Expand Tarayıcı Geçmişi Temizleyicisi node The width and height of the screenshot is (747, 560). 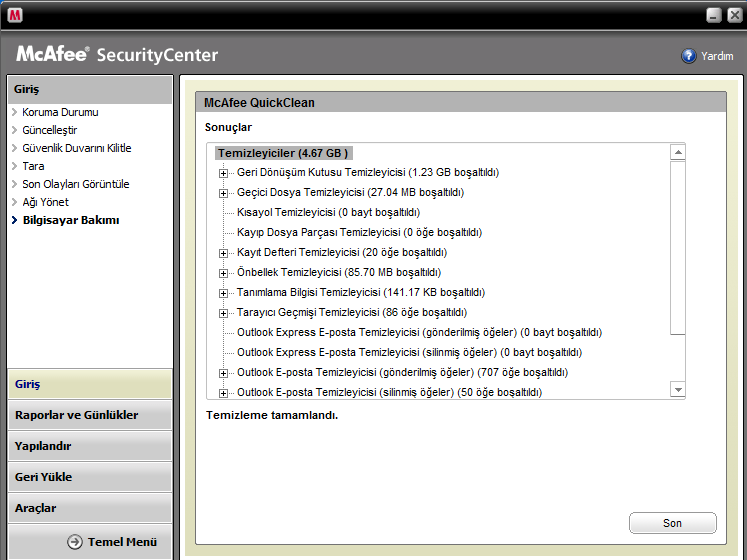(x=223, y=313)
